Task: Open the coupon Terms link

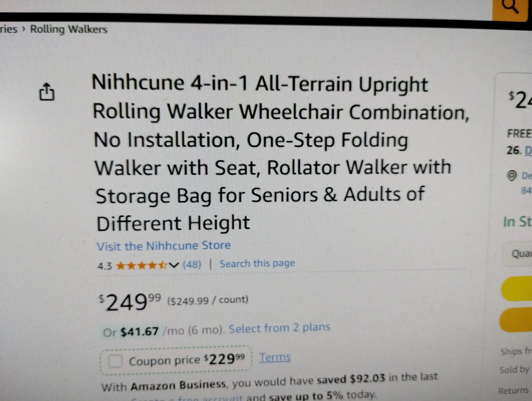Action: (275, 357)
